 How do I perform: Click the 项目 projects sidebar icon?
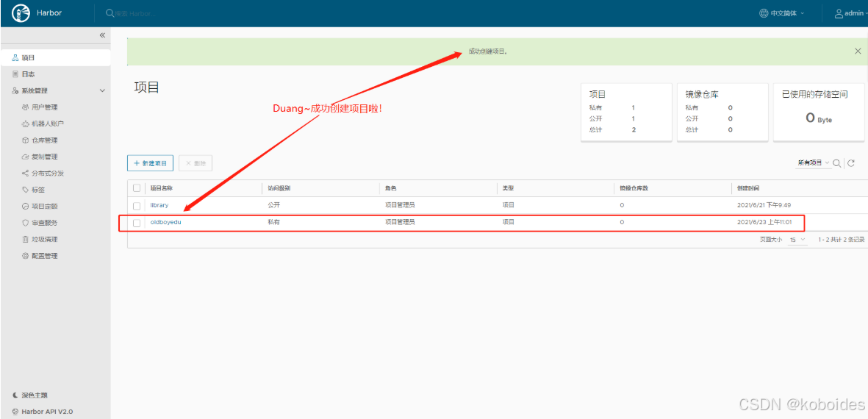[x=15, y=57]
